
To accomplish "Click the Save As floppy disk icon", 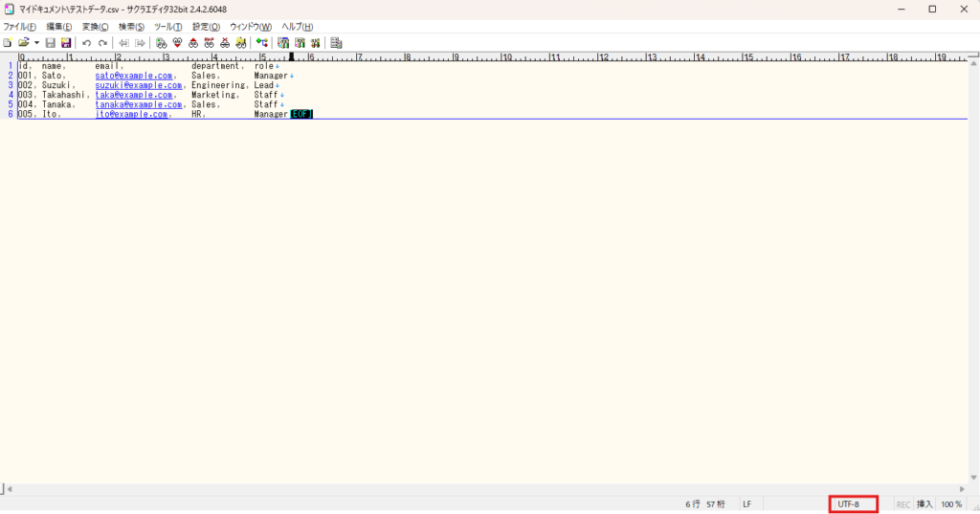I will click(66, 43).
